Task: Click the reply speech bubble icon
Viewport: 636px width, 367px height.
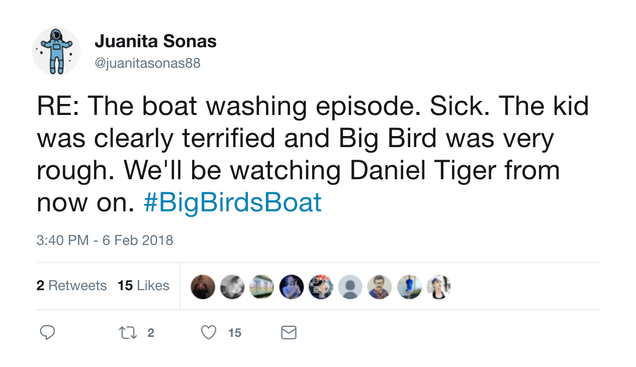Action: [x=47, y=333]
